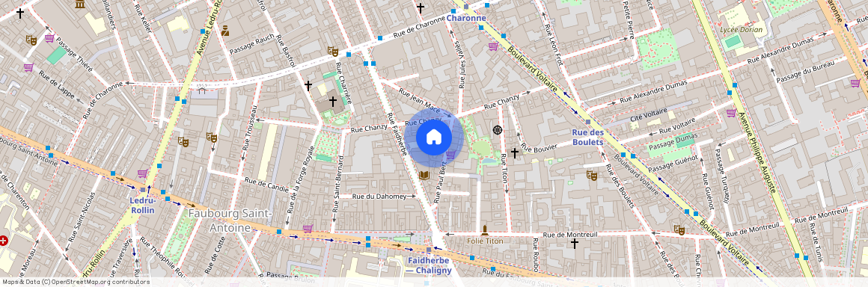Screen dimensions: 868x287
Task: Click the theatre masks icon left of Rue Trousseau
Action: 211,137
